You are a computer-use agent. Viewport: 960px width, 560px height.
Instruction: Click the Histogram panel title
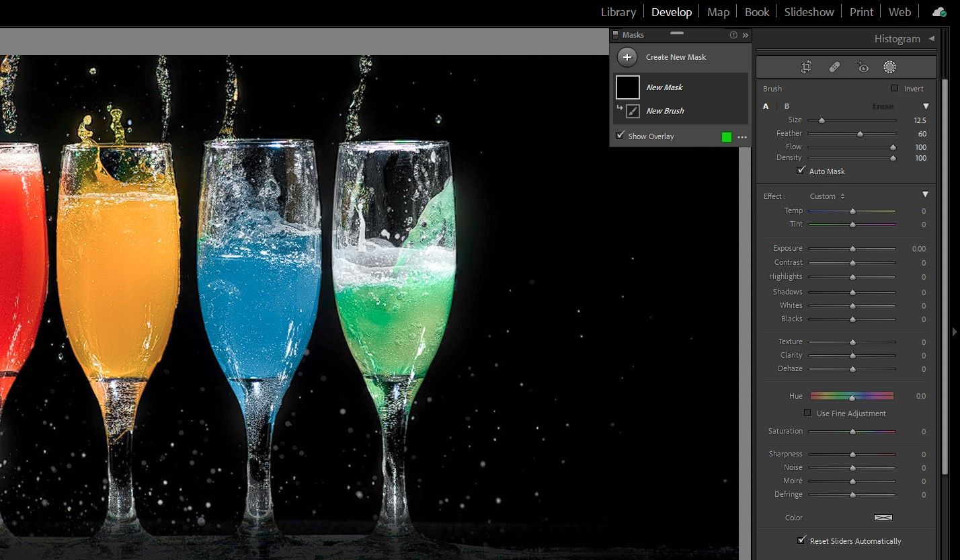click(897, 38)
